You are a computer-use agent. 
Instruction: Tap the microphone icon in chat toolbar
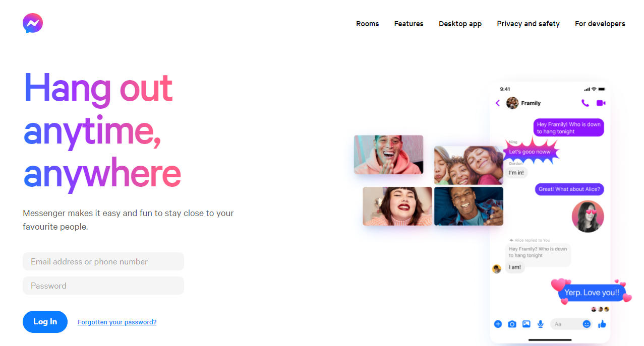point(541,324)
